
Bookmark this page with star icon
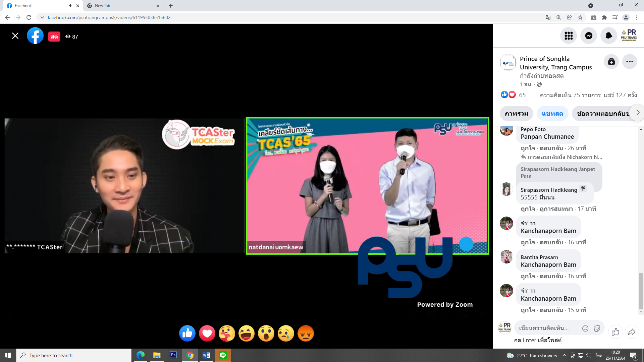580,17
